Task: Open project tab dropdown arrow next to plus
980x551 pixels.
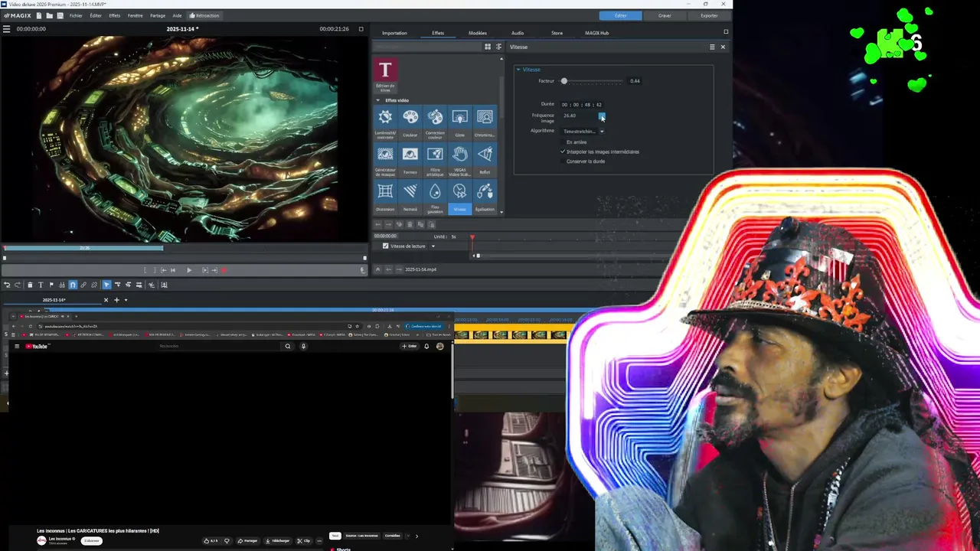Action: (126, 300)
